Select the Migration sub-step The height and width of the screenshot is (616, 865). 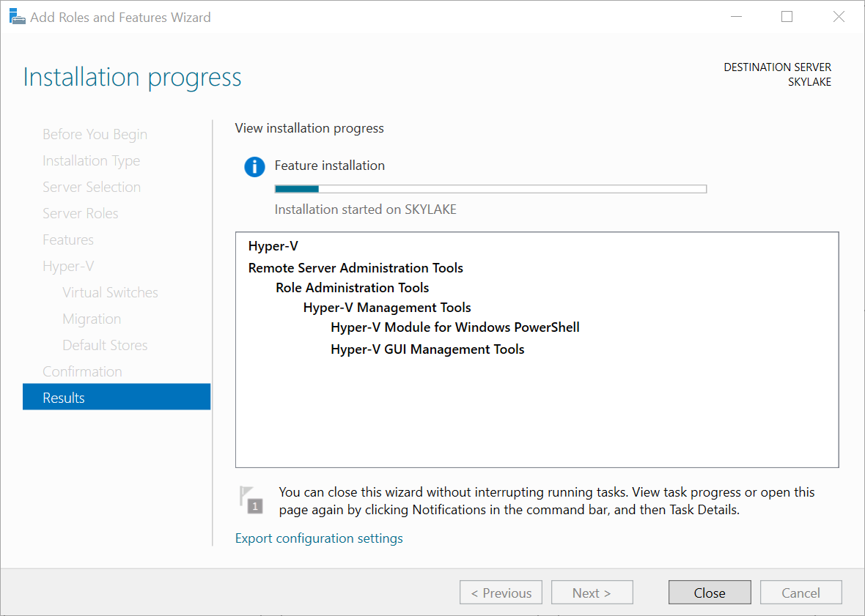(92, 319)
